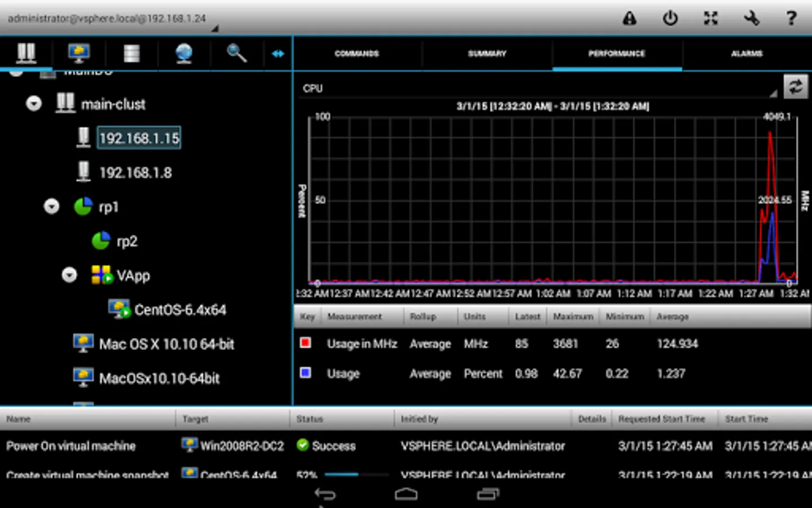Collapse the rp1 resource pool node

click(51, 207)
